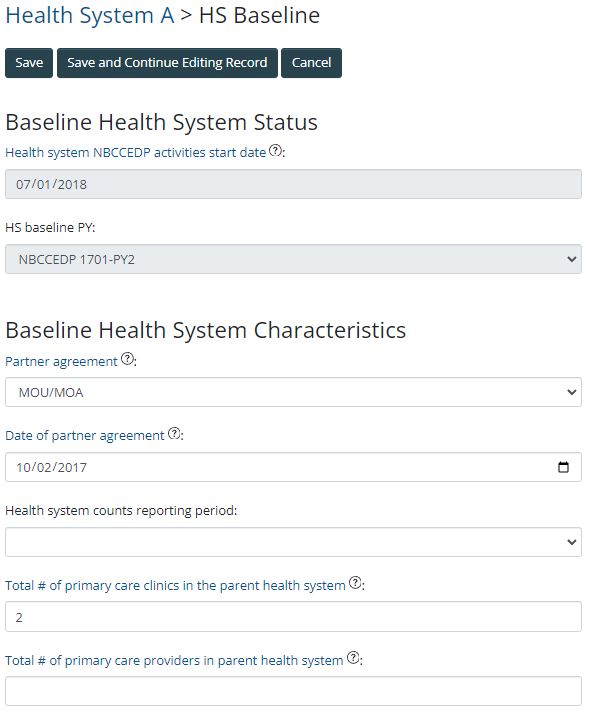The width and height of the screenshot is (590, 722).
Task: Click the empty primary care providers field
Action: pos(293,691)
